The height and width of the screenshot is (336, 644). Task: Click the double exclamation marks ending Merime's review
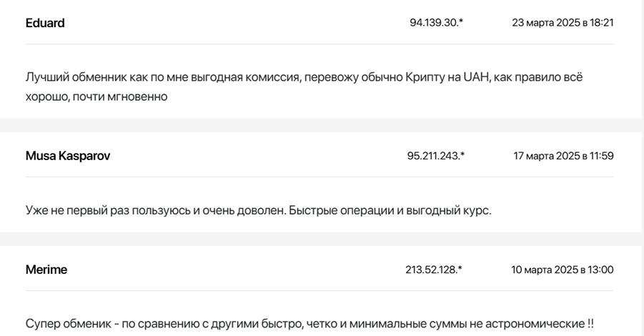(x=590, y=323)
